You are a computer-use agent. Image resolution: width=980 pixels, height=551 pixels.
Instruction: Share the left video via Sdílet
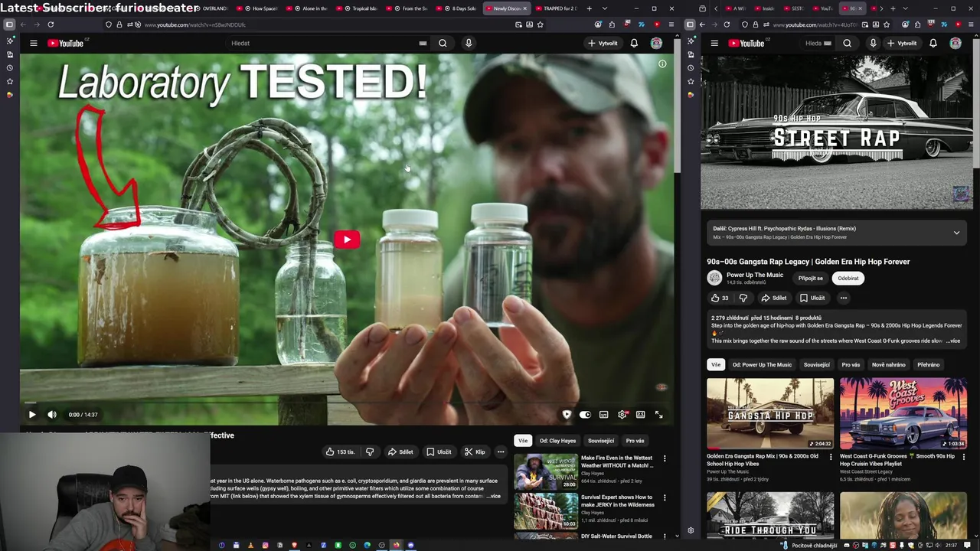click(400, 452)
